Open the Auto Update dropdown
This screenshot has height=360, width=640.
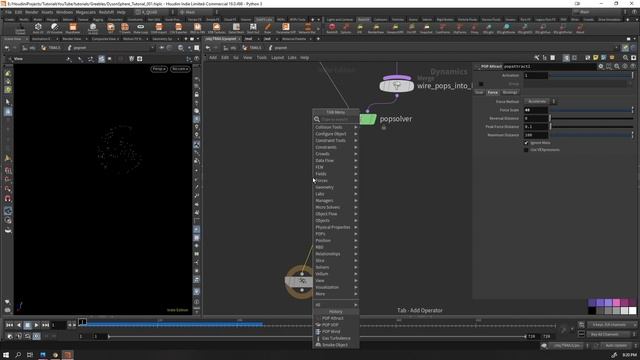pos(619,345)
